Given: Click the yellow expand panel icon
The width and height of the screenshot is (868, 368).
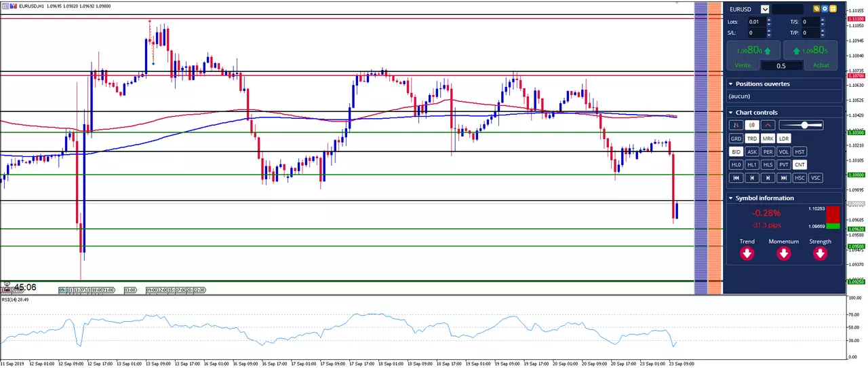Looking at the screenshot, I should click(x=833, y=9).
